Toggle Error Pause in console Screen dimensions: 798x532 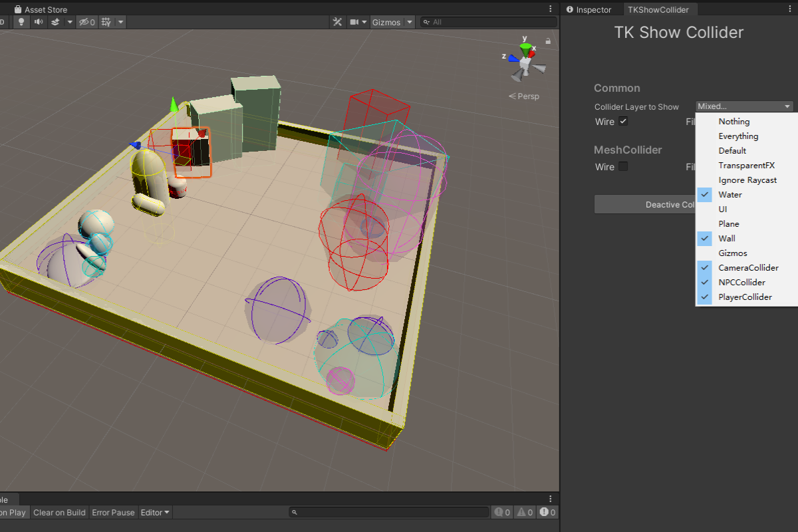pyautogui.click(x=113, y=513)
